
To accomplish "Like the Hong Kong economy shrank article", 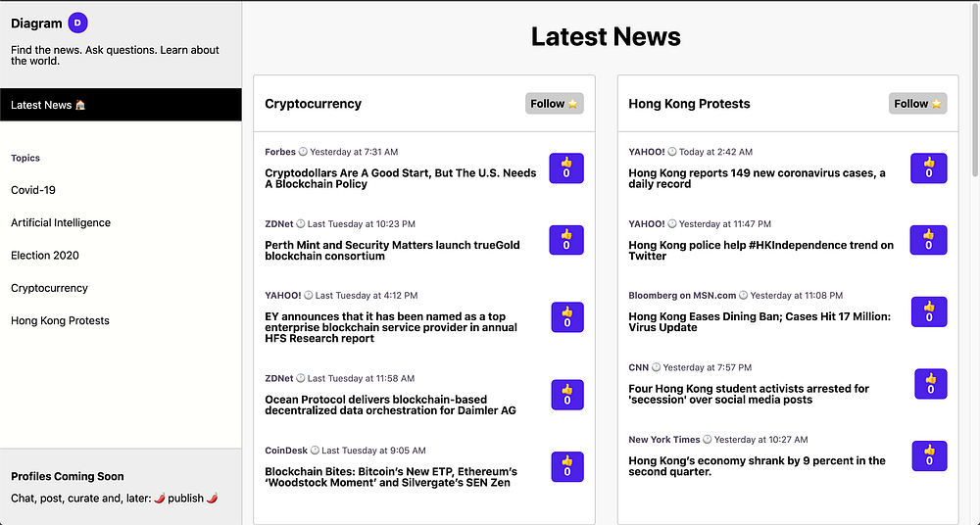I will (929, 455).
